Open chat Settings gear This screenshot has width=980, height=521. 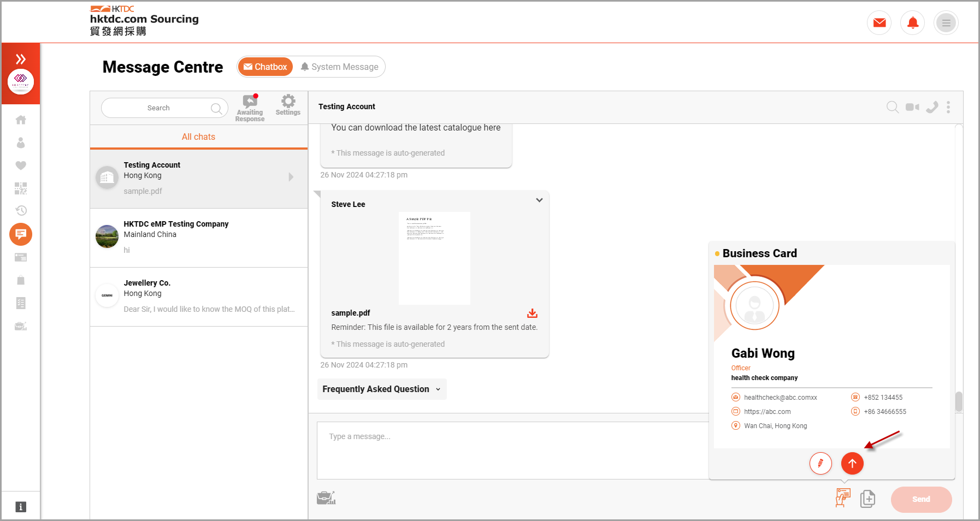point(288,105)
